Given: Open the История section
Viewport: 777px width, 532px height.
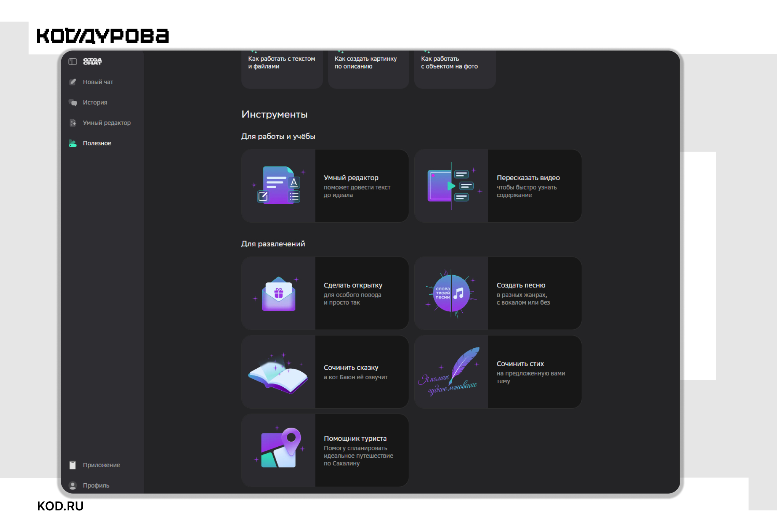Looking at the screenshot, I should (x=95, y=103).
